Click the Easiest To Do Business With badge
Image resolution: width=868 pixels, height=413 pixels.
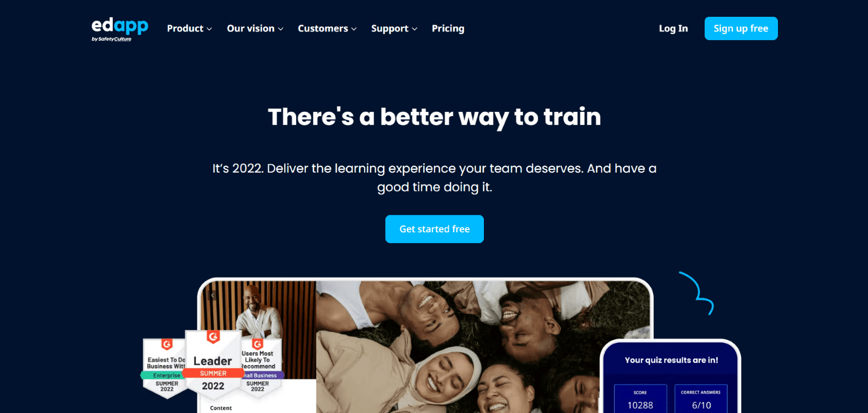pos(164,367)
